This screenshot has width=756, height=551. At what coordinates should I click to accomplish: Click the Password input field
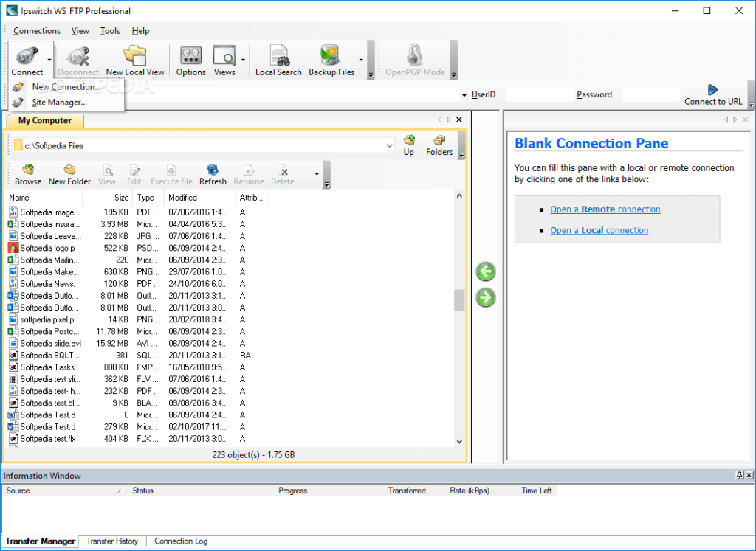point(650,94)
